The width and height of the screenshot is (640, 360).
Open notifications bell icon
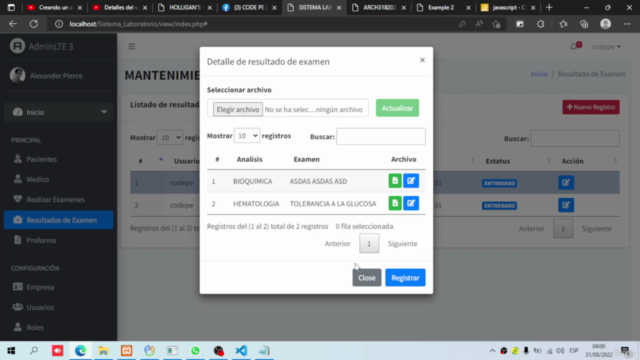click(574, 47)
